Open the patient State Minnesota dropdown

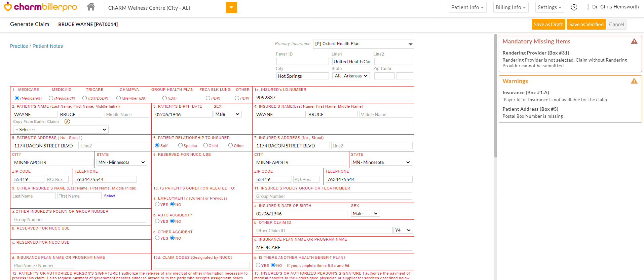point(122,162)
